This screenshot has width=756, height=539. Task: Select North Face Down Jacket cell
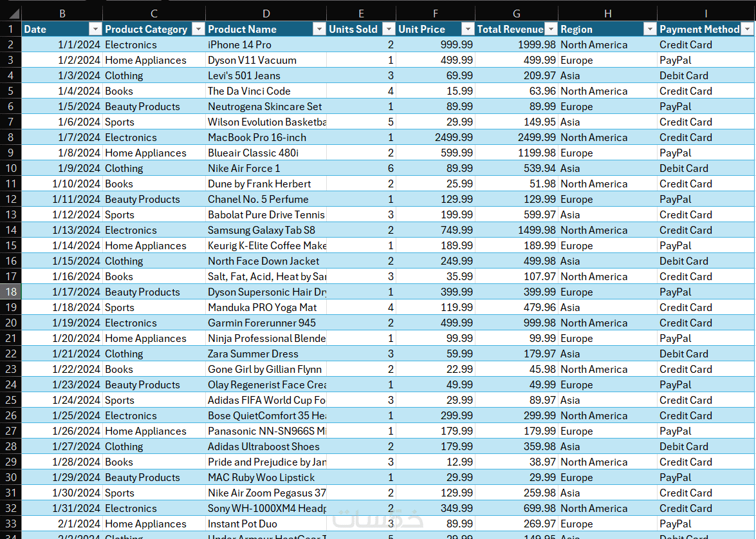point(266,261)
